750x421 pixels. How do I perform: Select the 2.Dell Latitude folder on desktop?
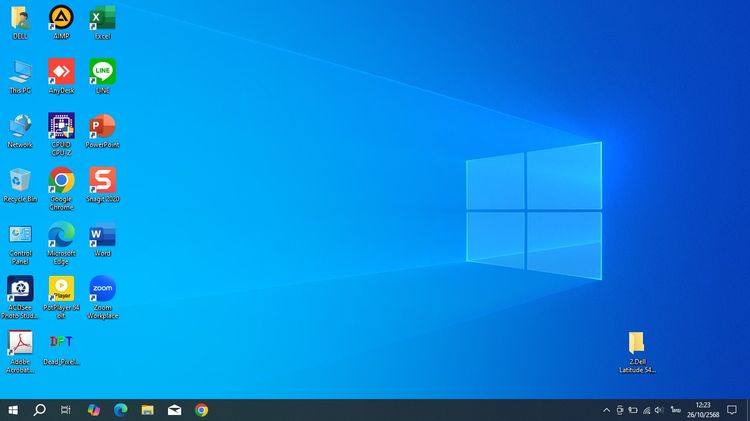[x=636, y=344]
